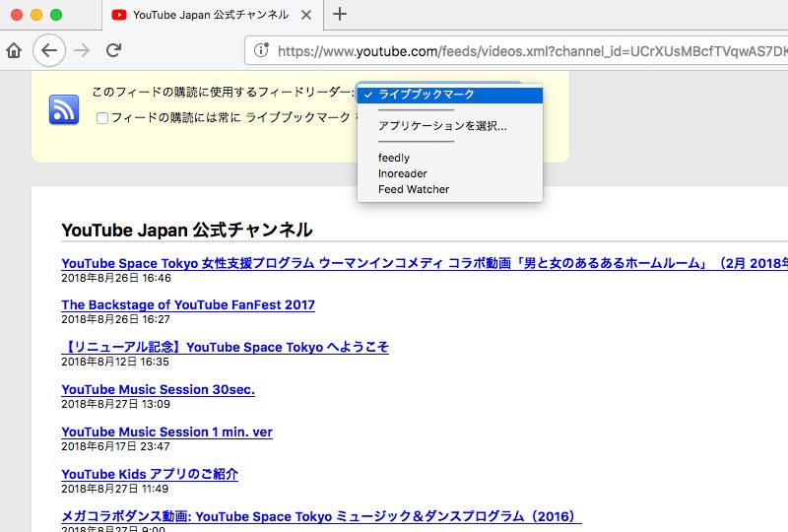This screenshot has height=532, width=788.
Task: Go back with the back arrow button
Action: click(x=48, y=50)
